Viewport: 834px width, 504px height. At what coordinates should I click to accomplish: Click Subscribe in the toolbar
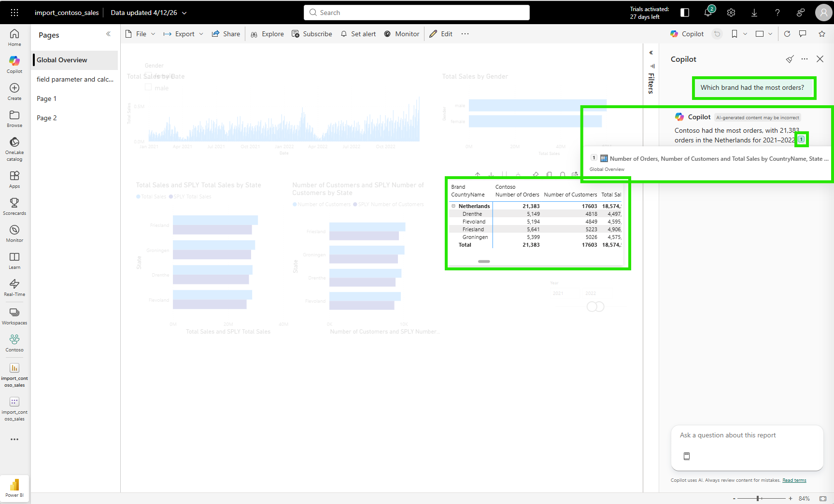(x=312, y=34)
